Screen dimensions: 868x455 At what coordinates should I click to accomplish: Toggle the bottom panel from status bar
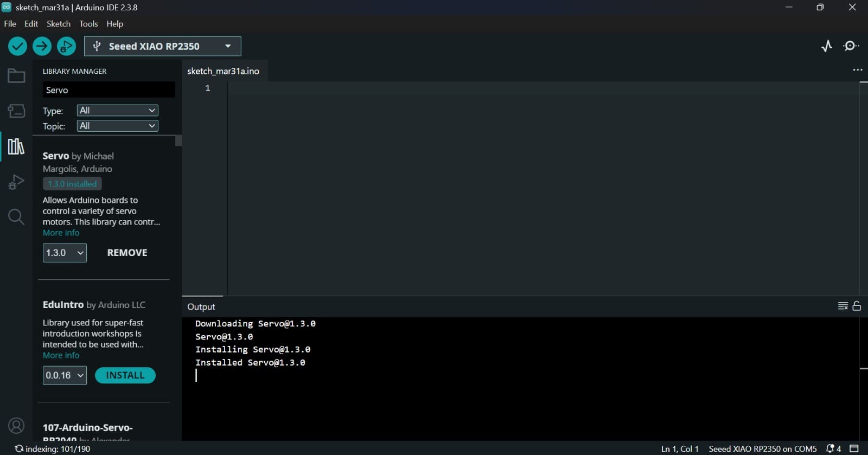coord(854,449)
